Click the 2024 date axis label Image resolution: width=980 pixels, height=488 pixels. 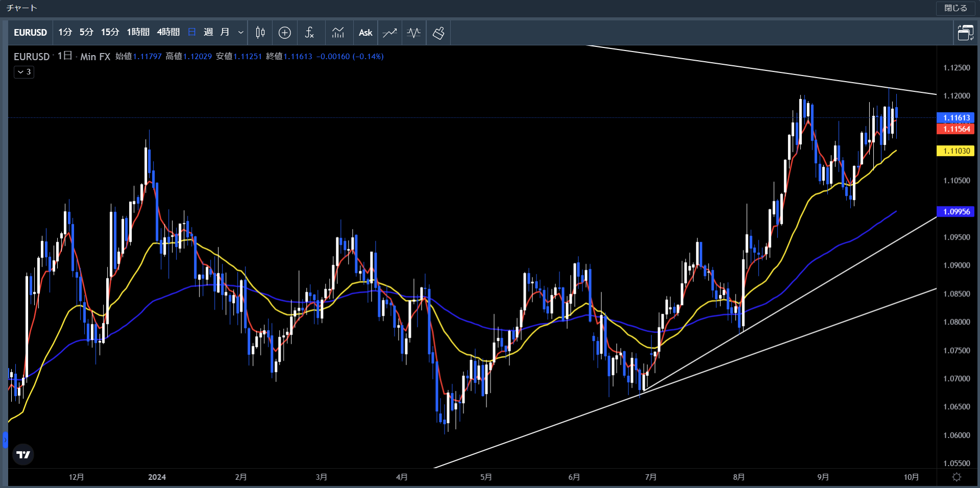click(x=157, y=477)
